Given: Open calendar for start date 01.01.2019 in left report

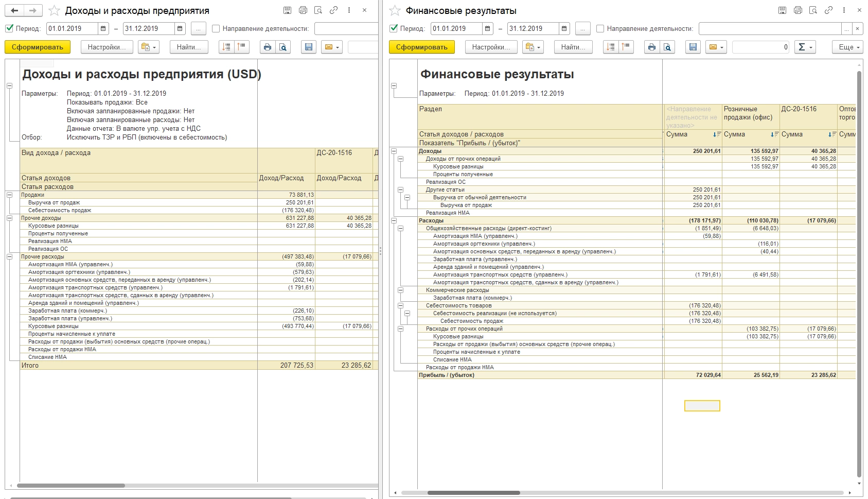Looking at the screenshot, I should (x=103, y=29).
